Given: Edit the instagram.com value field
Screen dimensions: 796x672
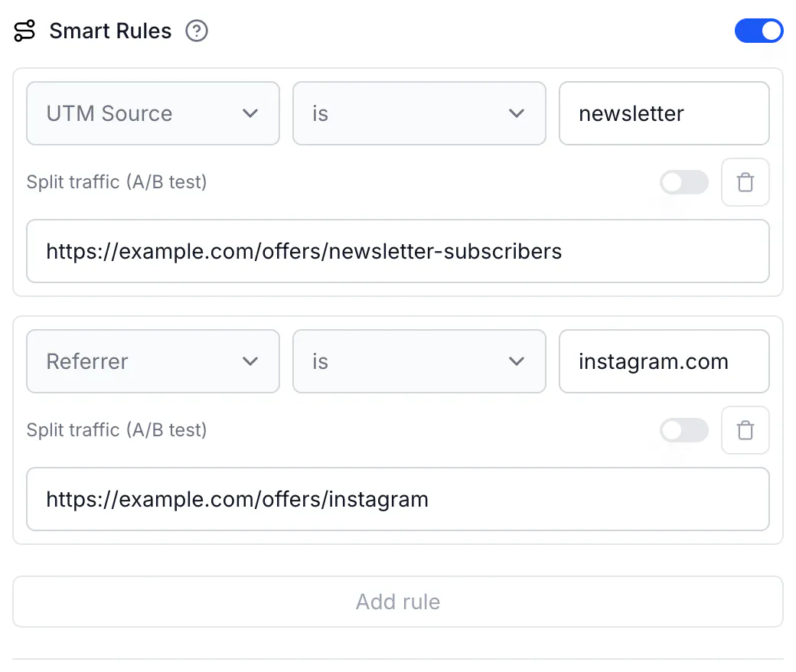Looking at the screenshot, I should click(664, 361).
